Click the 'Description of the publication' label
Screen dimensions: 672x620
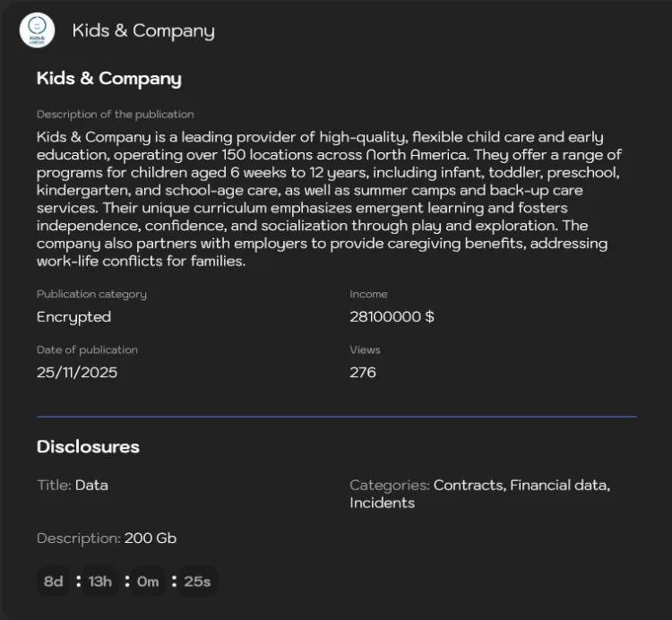(116, 114)
